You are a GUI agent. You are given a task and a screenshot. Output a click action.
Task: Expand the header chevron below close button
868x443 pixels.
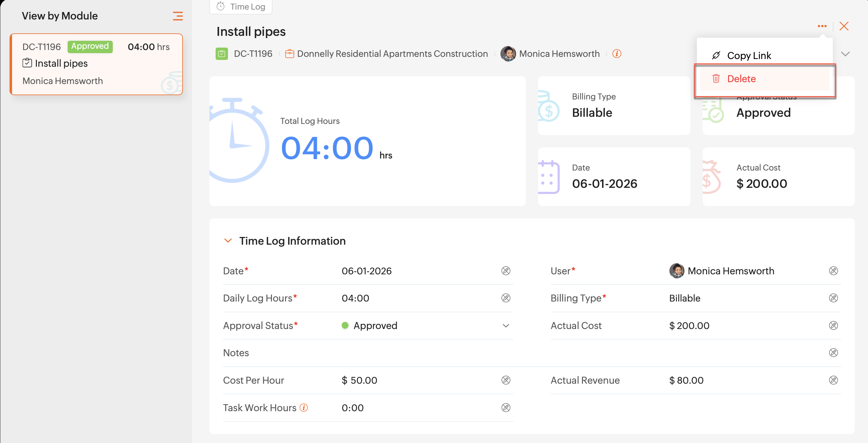coord(845,54)
